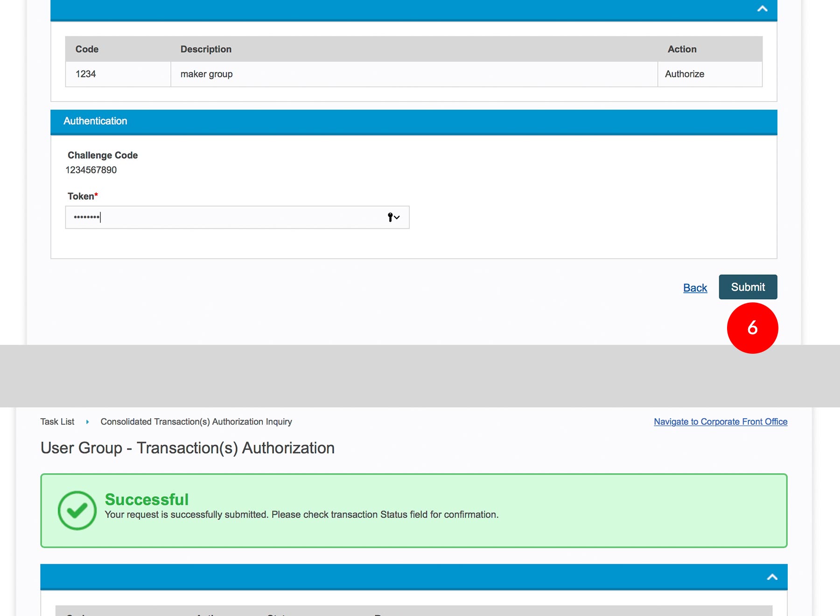
Task: Click the challenge code value 1234567890
Action: [91, 170]
